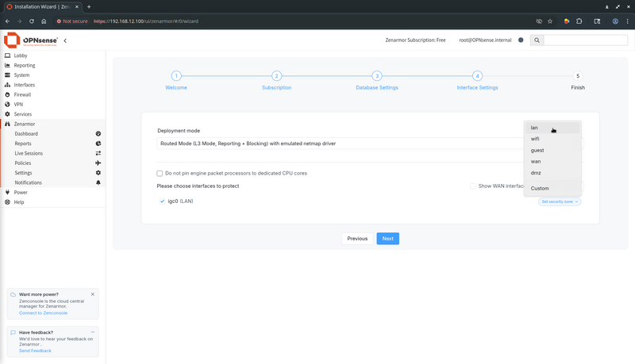Open the Deployment mode dropdown

coord(370,144)
